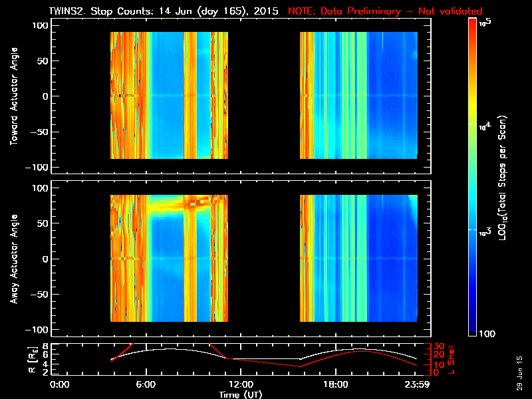Image resolution: width=532 pixels, height=399 pixels.
Task: Click the 'R [RE]' axis label
Action: click(33, 360)
